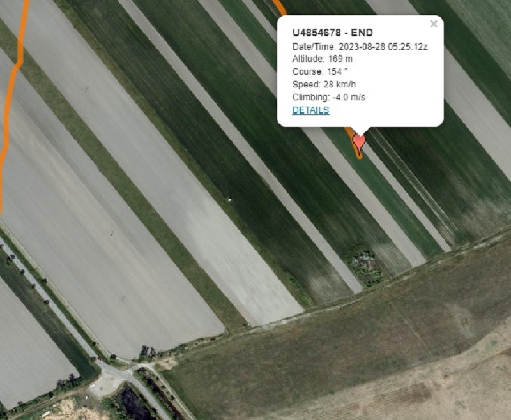The image size is (511, 420).
Task: Click the red END marker pin
Action: [x=359, y=144]
